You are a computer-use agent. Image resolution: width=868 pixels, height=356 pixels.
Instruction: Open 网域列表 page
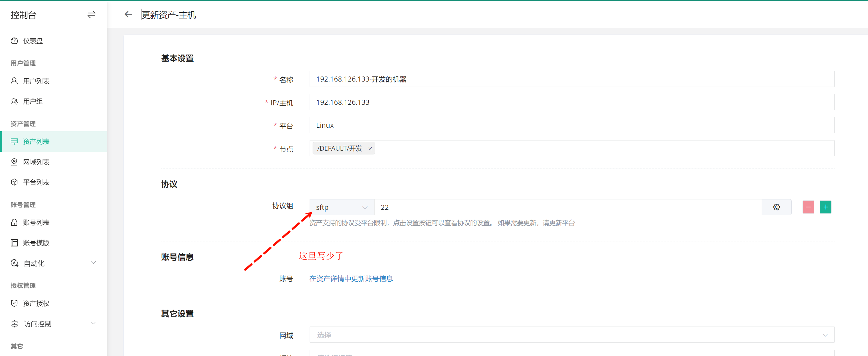36,162
